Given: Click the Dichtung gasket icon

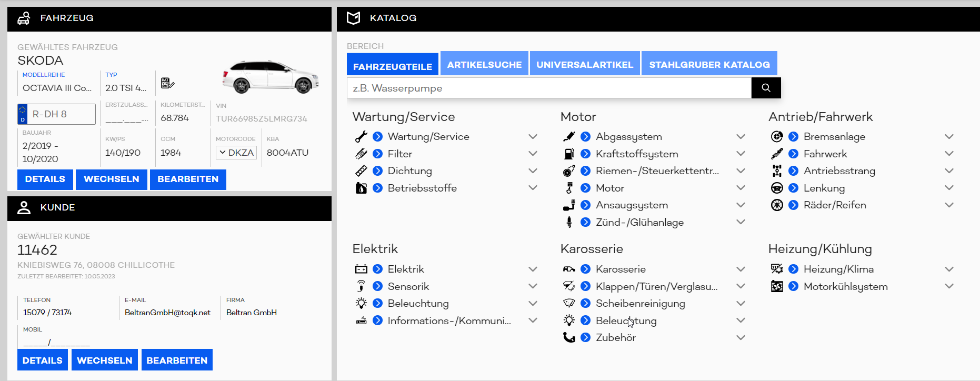Looking at the screenshot, I should coord(361,171).
